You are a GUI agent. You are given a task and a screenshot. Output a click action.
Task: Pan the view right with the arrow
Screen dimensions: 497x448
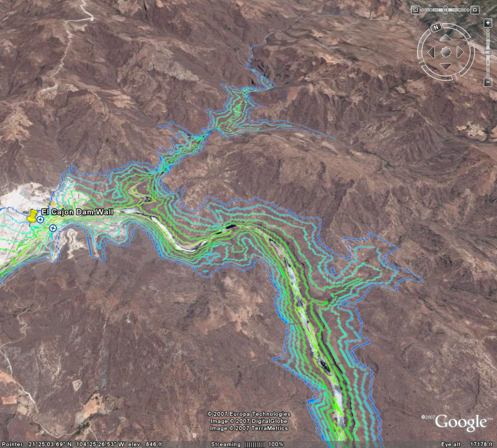tap(460, 52)
